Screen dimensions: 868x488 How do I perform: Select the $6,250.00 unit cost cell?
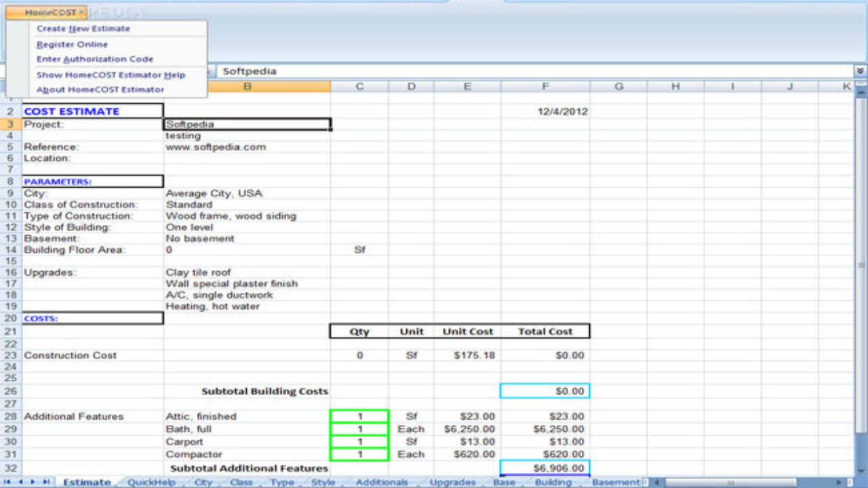[x=467, y=429]
